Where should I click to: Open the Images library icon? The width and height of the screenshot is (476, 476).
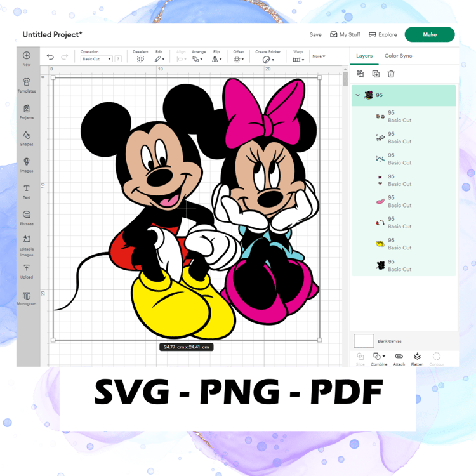point(27,165)
